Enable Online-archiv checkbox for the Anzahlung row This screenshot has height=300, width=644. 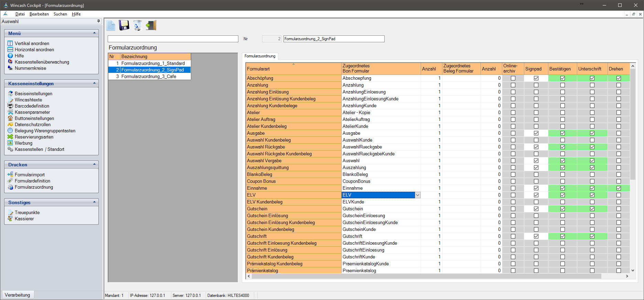[x=513, y=85]
